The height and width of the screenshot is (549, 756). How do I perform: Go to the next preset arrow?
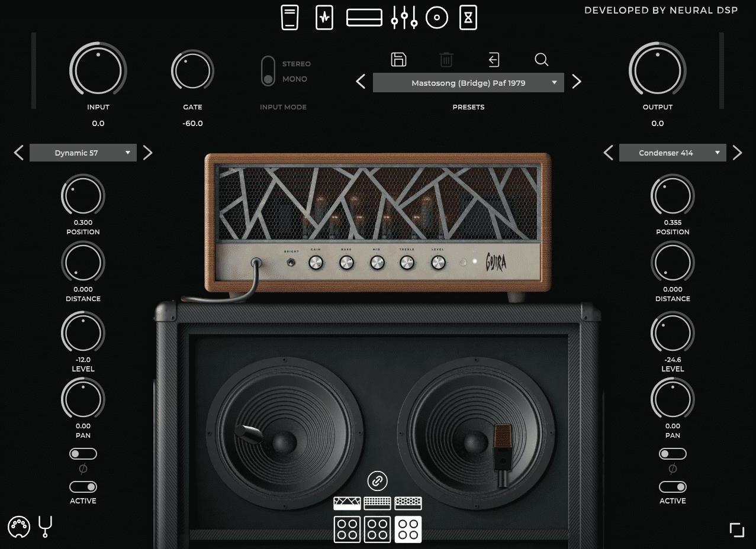click(577, 82)
